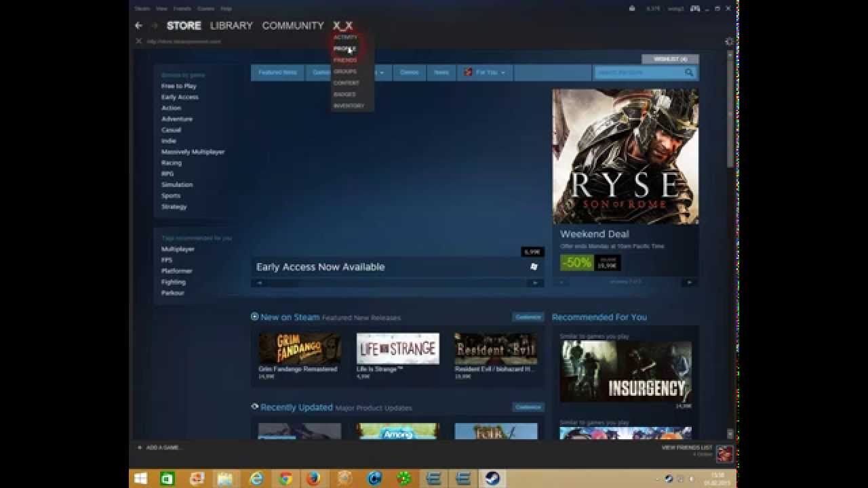Open the X_X user menu header
Image resolution: width=868 pixels, height=488 pixels.
[x=342, y=26]
